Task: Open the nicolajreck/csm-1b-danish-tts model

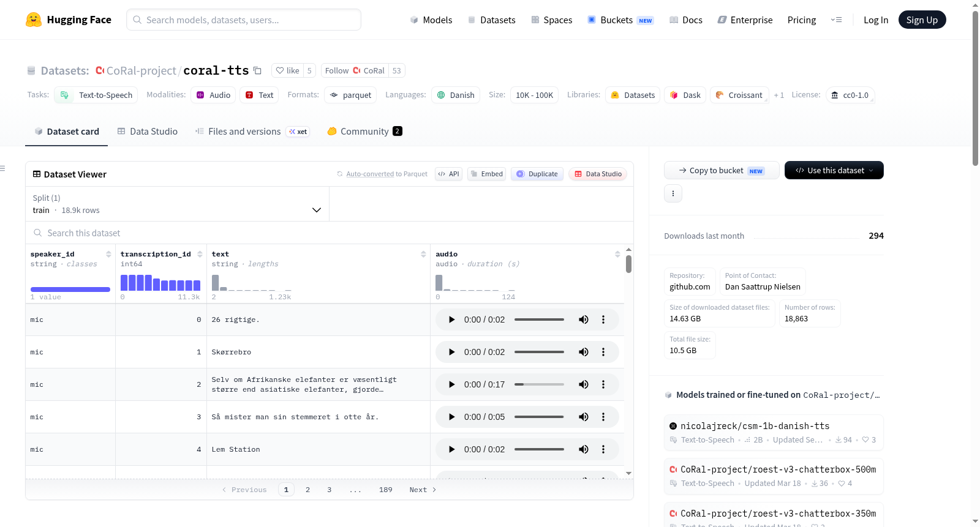Action: coord(774,432)
